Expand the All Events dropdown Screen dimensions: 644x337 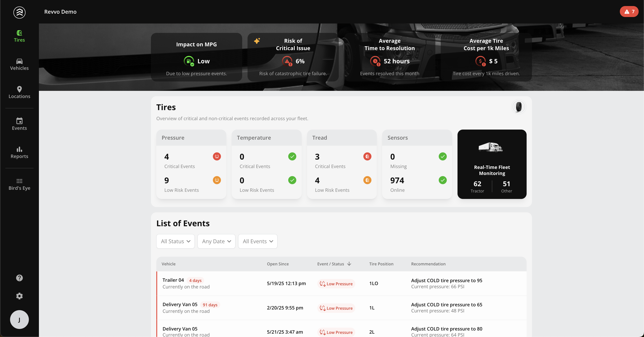pyautogui.click(x=258, y=241)
